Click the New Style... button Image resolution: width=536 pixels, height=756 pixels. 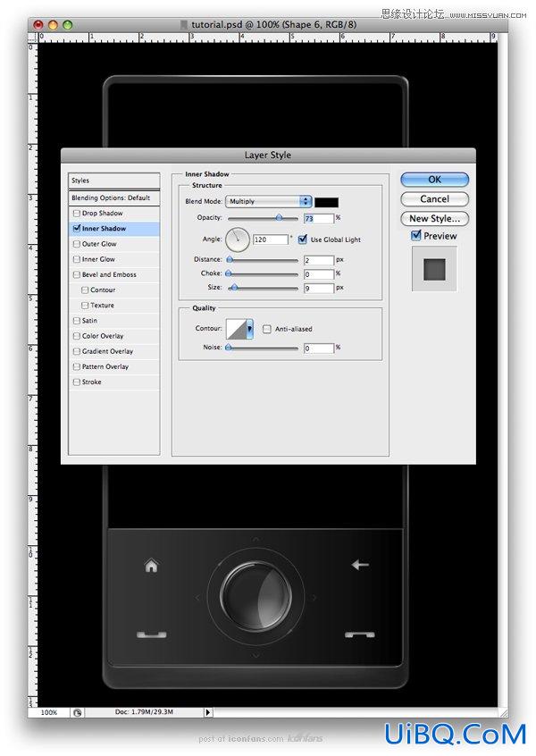point(434,218)
